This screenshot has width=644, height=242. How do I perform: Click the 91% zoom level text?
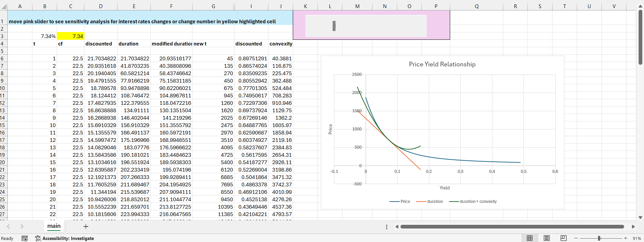tap(637, 238)
